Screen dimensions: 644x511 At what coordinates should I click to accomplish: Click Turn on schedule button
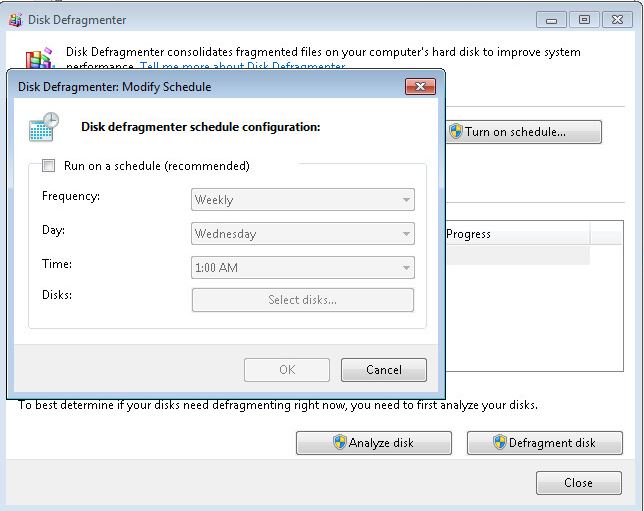tap(524, 132)
